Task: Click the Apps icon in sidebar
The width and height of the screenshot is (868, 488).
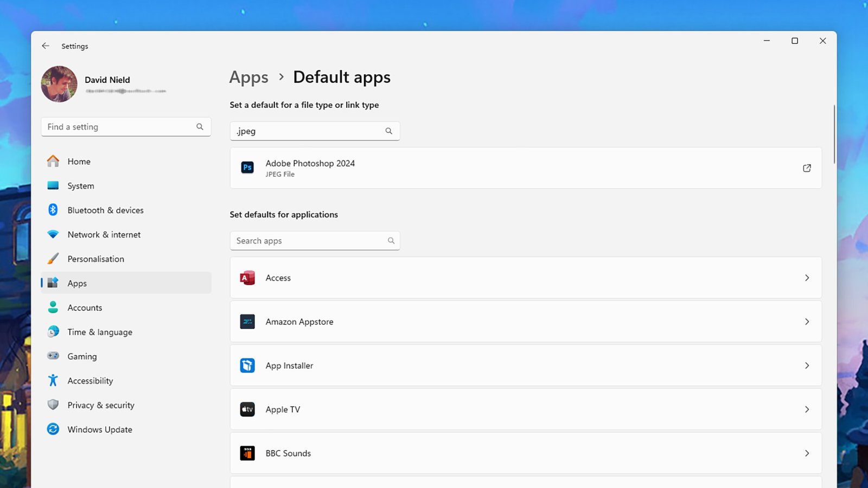Action: coord(53,282)
